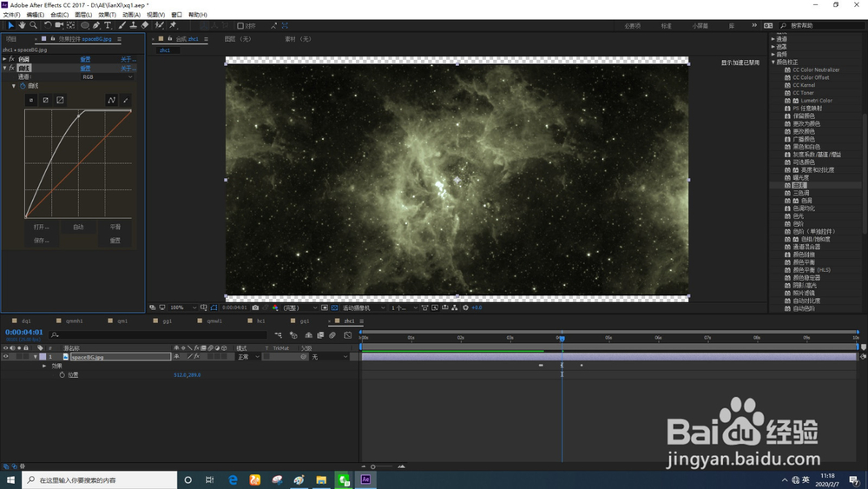Click 关于... link for 色调 effect
The image size is (868, 489).
click(x=128, y=59)
